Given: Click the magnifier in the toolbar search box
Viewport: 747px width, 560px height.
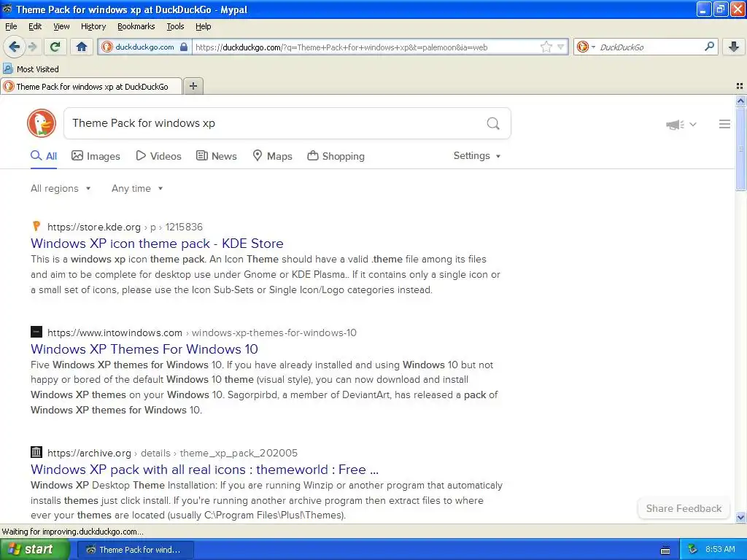Looking at the screenshot, I should click(x=709, y=47).
